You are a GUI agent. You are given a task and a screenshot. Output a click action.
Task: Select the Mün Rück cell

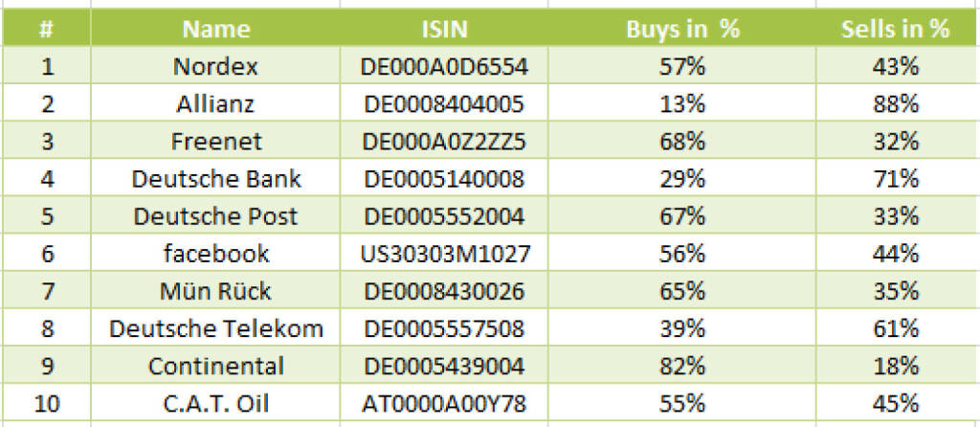tap(216, 291)
